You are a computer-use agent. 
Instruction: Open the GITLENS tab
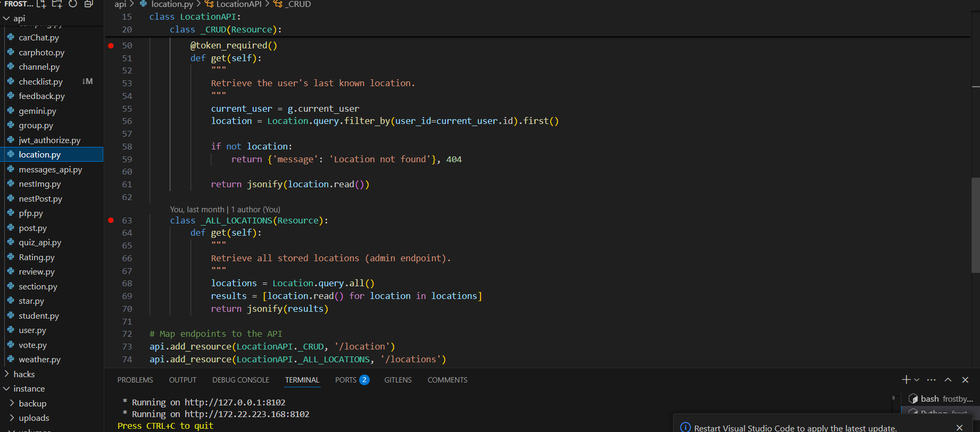[398, 380]
